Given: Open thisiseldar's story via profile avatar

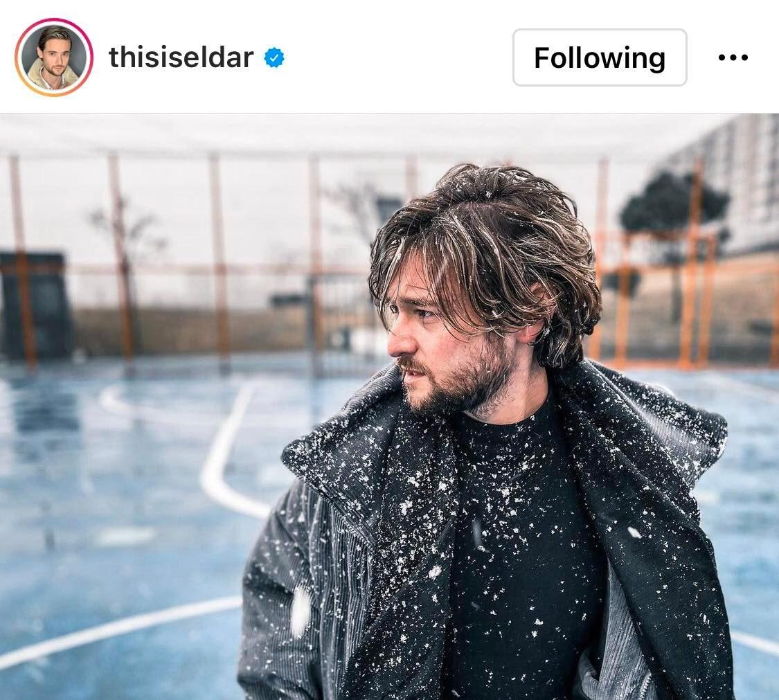Looking at the screenshot, I should [x=53, y=57].
